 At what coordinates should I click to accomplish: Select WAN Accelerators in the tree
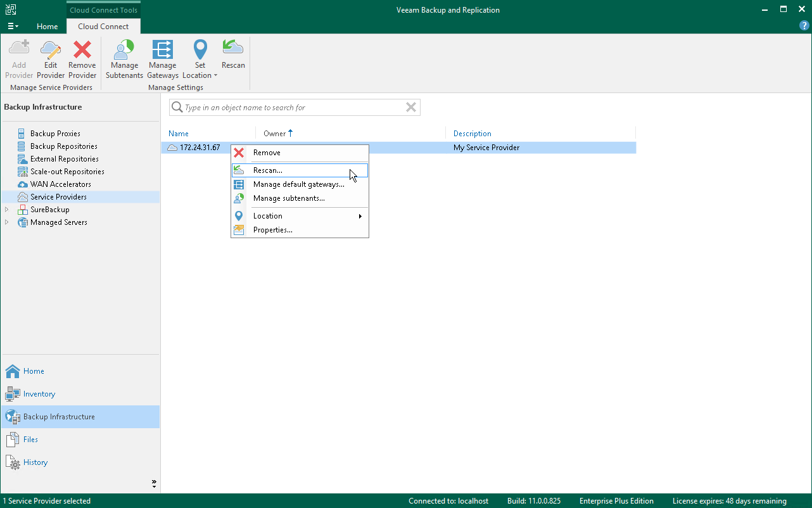pos(61,184)
